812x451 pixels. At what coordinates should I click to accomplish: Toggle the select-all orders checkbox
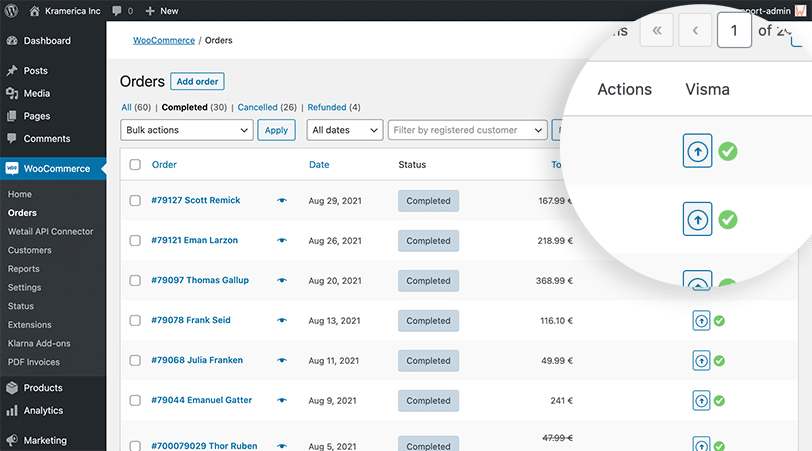click(x=135, y=165)
